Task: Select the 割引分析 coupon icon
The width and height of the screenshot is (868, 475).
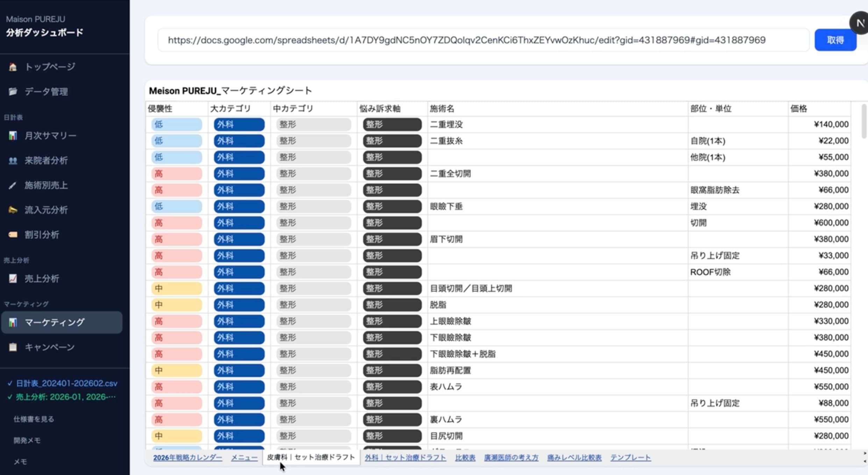Action: coord(13,235)
